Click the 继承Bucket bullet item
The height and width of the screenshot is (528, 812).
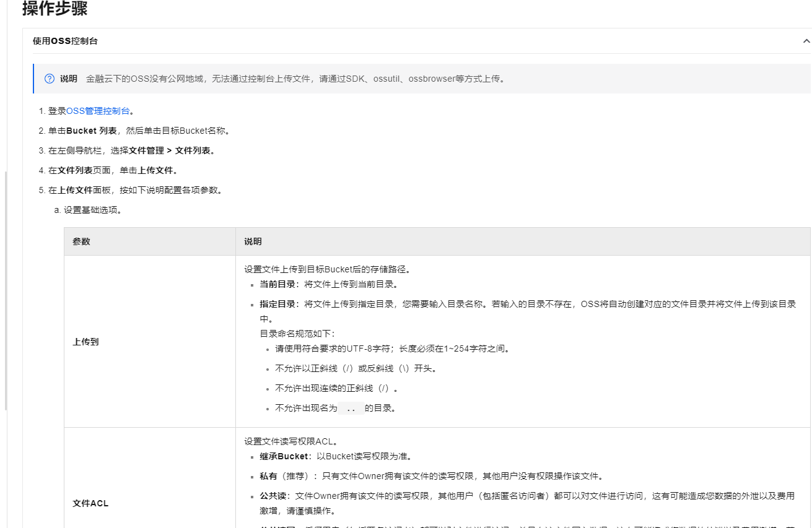(336, 456)
